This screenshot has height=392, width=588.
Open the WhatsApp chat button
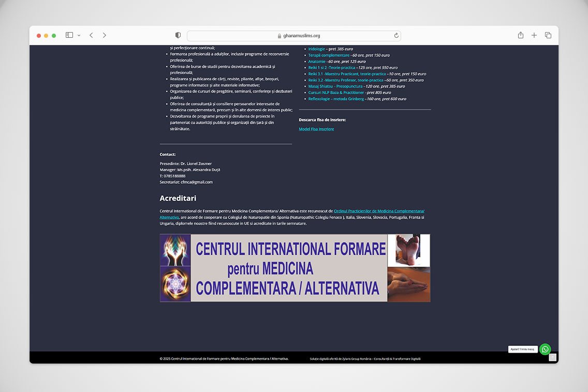click(x=545, y=349)
